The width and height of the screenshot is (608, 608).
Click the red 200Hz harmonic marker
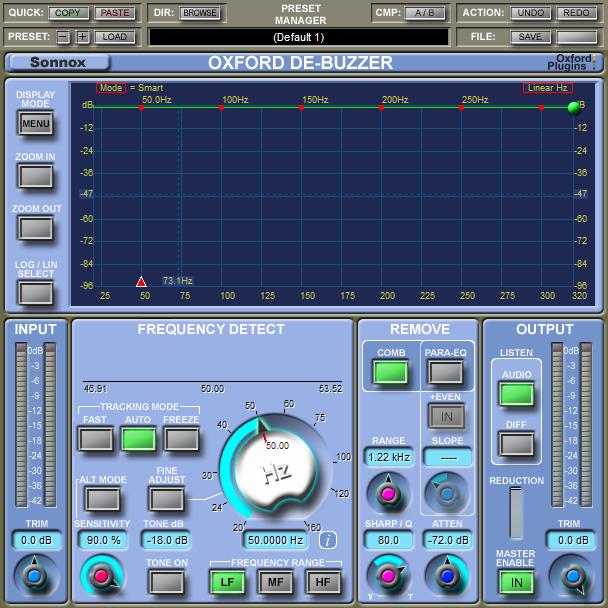(x=382, y=107)
